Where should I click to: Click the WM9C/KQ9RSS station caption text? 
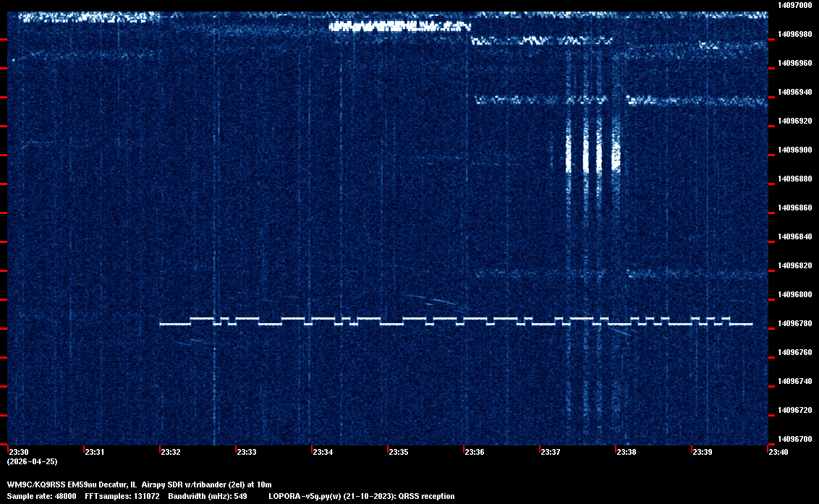pos(139,484)
